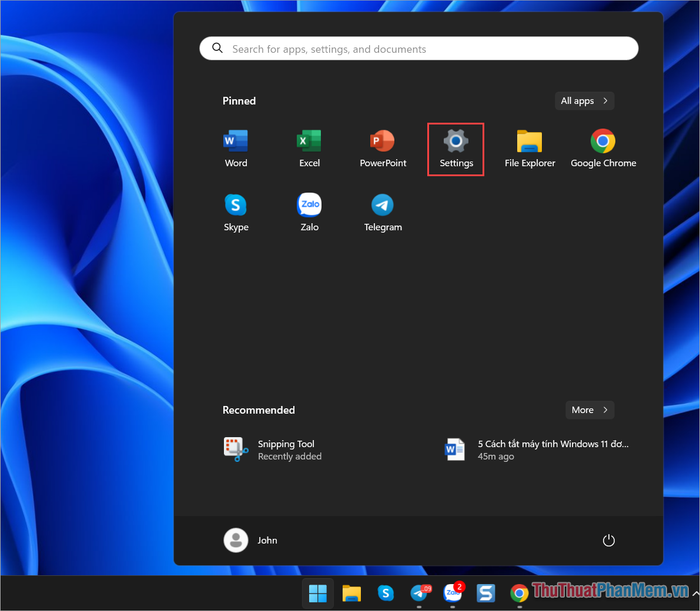Click the Windows Start button on taskbar
This screenshot has width=700, height=611.
coord(318,593)
